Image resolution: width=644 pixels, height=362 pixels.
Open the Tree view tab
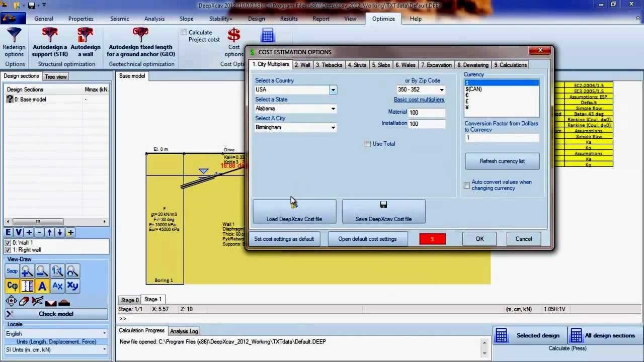point(55,77)
